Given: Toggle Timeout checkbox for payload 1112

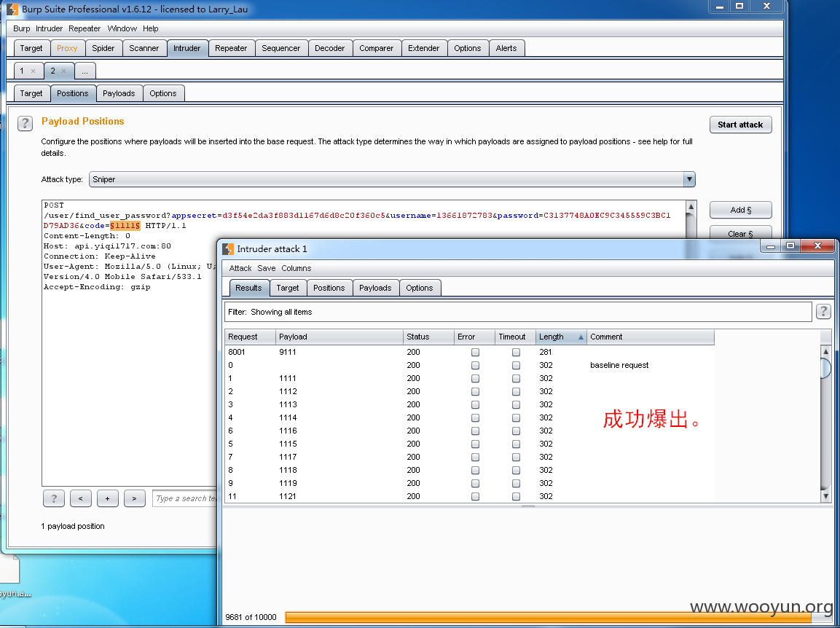Looking at the screenshot, I should 516,392.
